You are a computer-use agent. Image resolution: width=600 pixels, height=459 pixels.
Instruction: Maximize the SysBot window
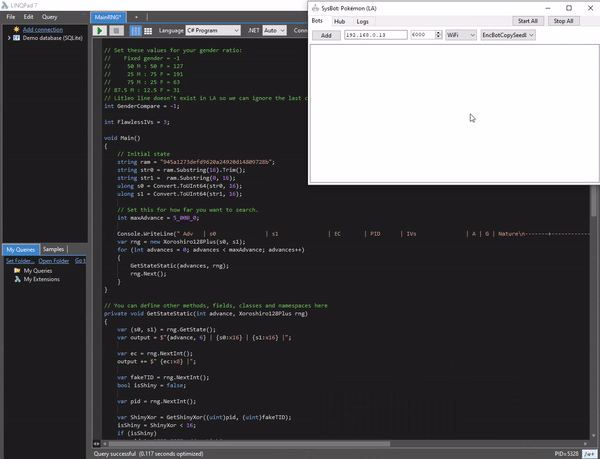[569, 8]
